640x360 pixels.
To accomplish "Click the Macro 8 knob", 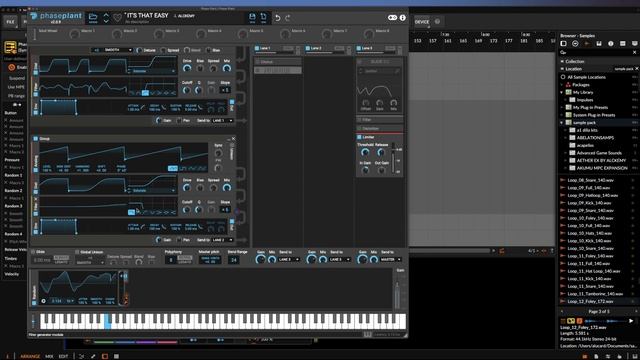I will [x=369, y=34].
